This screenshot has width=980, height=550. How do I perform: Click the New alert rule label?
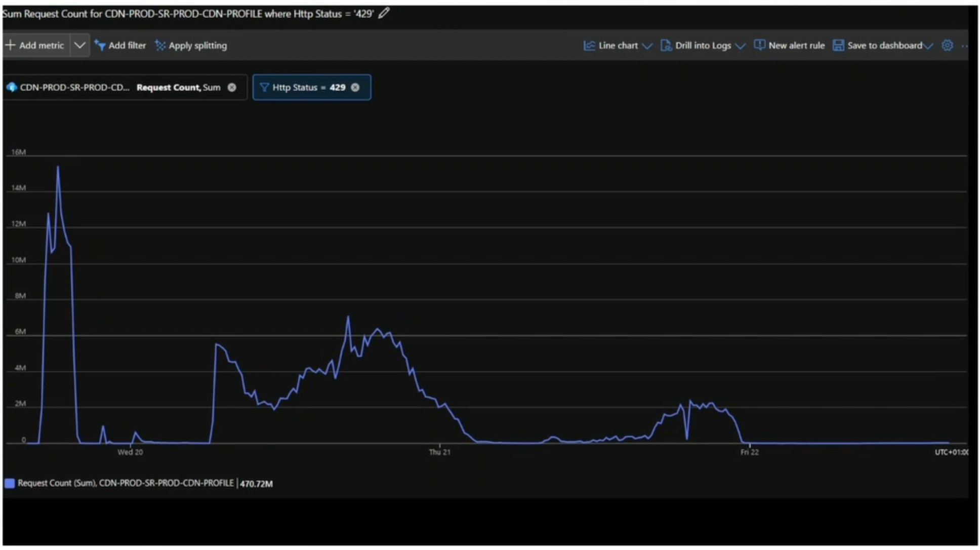pos(796,46)
